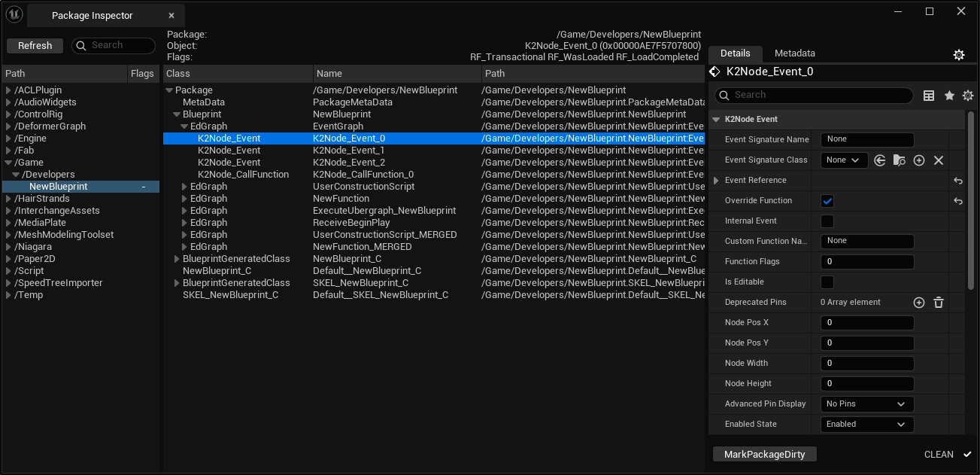Check the Is Editable checkbox
Image resolution: width=980 pixels, height=475 pixels.
[x=827, y=282]
